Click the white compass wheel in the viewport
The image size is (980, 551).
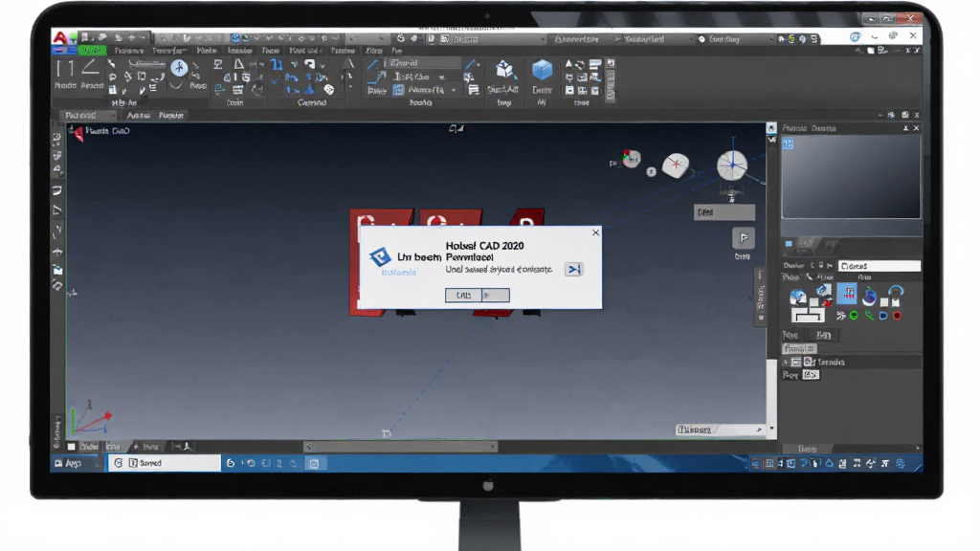pyautogui.click(x=732, y=165)
